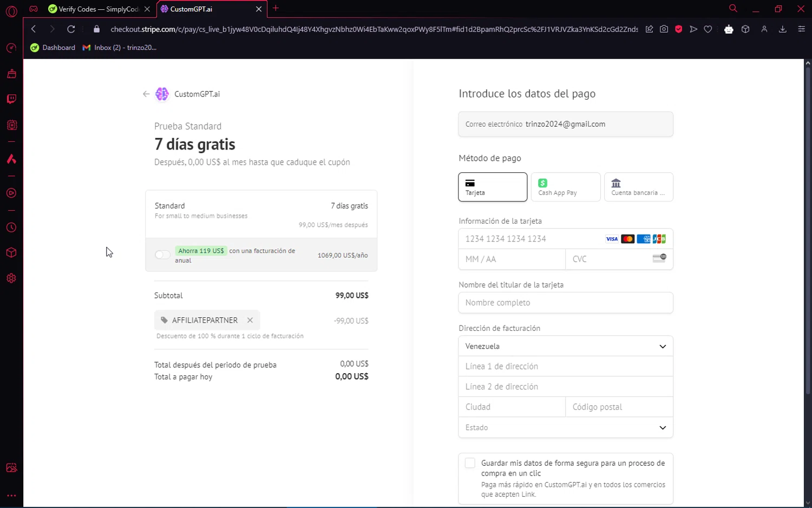The height and width of the screenshot is (508, 812).
Task: Open the gallery icon at sidebar bottom
Action: tap(11, 468)
